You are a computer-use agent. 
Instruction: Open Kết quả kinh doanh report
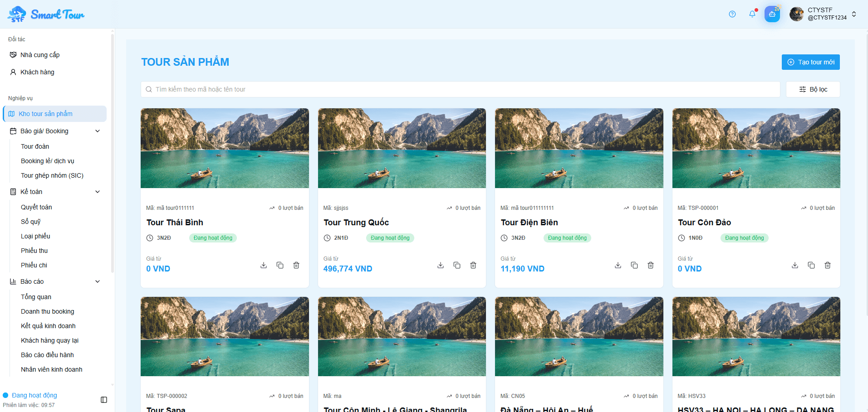(48, 326)
